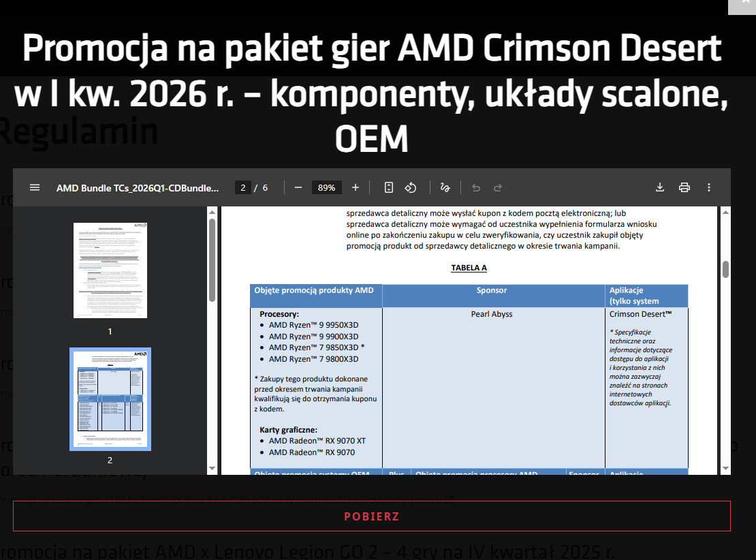Image resolution: width=756 pixels, height=560 pixels.
Task: Click the thumbnail panel scrollbar up arrow
Action: tap(212, 213)
